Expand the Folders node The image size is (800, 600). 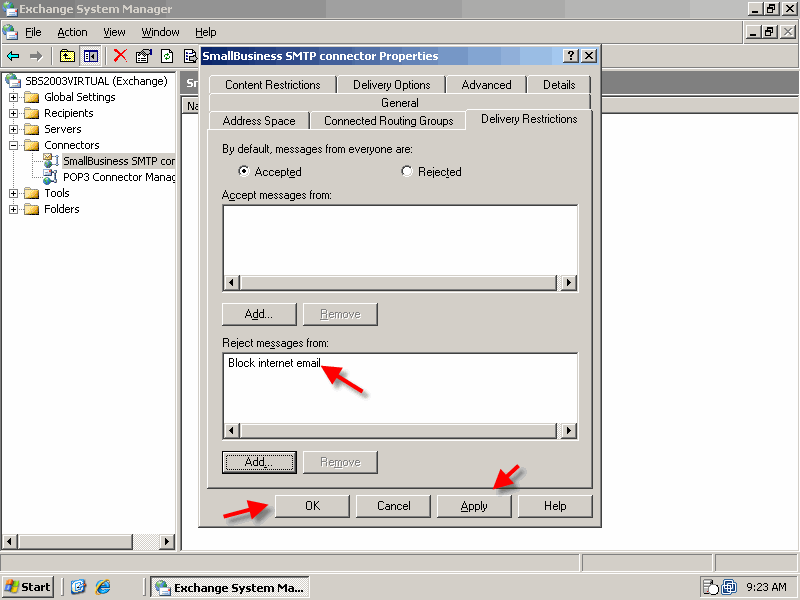(14, 209)
